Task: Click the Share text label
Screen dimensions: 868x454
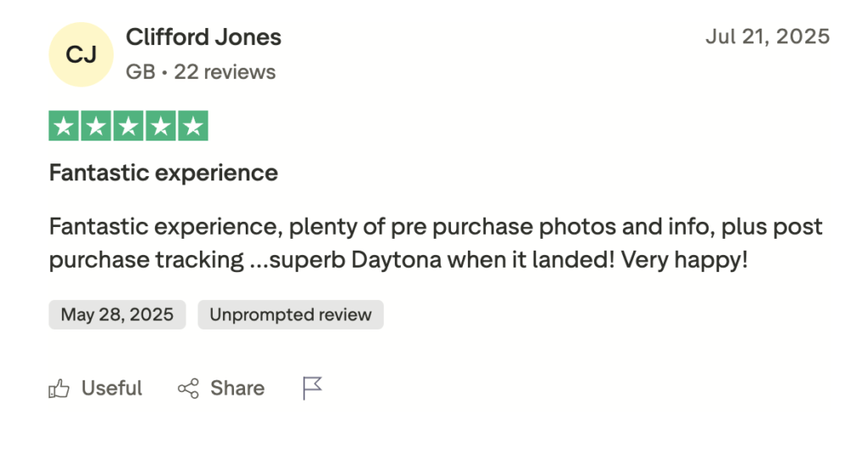Action: tap(237, 389)
